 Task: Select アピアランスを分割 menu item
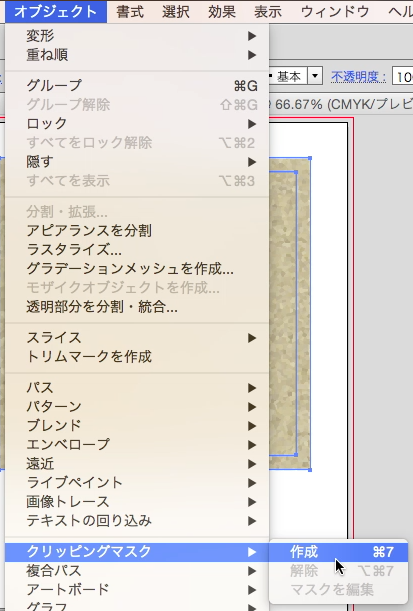click(x=137, y=231)
